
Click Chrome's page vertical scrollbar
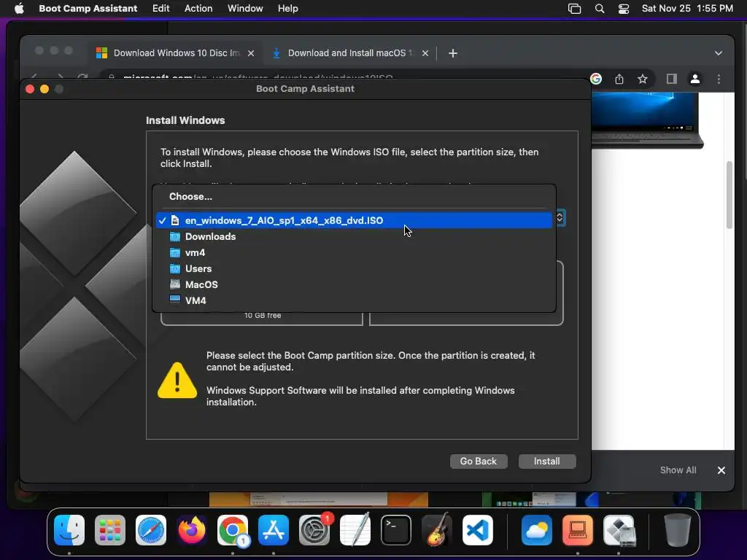point(729,195)
